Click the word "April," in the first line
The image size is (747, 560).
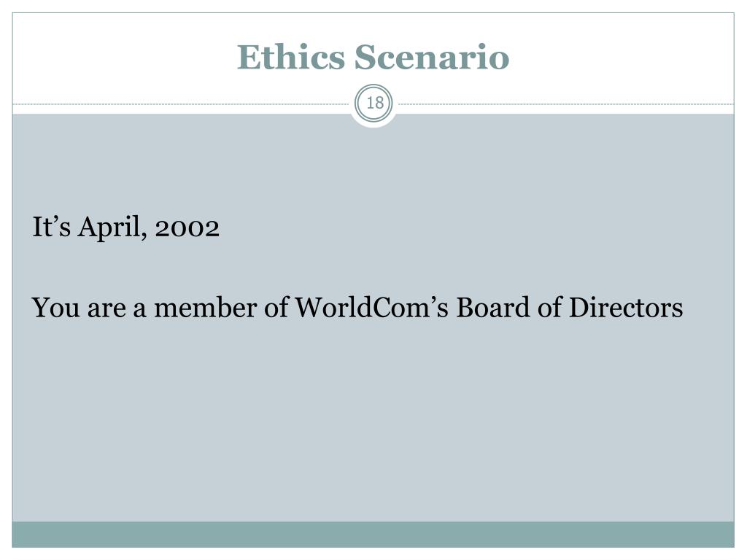click(112, 227)
